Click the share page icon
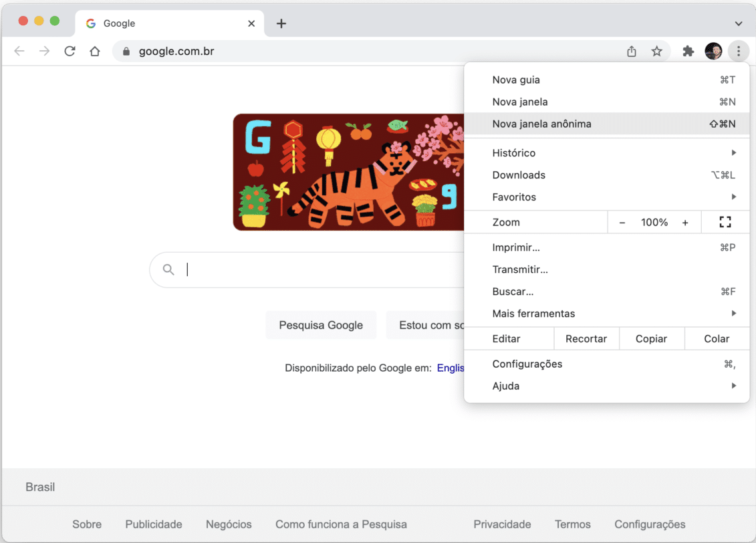The width and height of the screenshot is (756, 543). [x=632, y=51]
